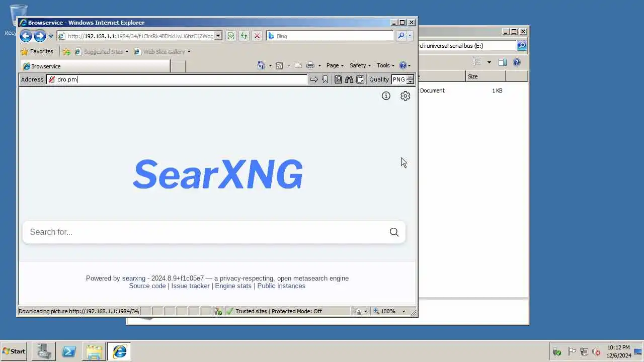Open Server Manager from the taskbar
Image resolution: width=644 pixels, height=362 pixels.
[43, 351]
